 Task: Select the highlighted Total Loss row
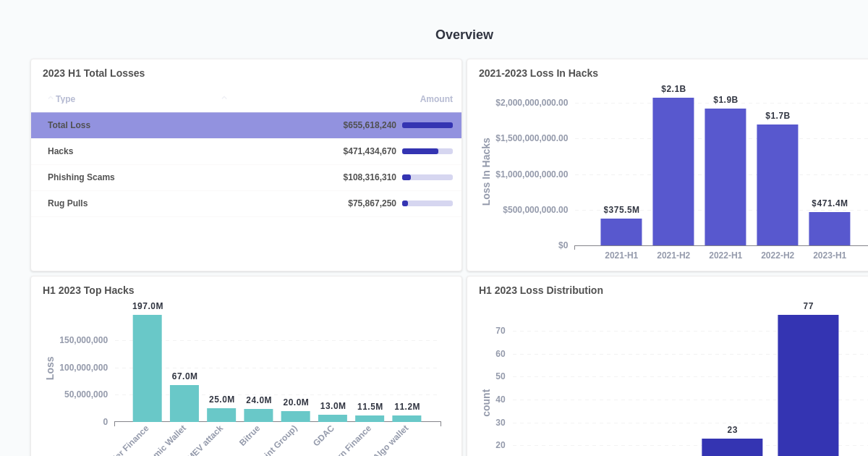(x=246, y=124)
